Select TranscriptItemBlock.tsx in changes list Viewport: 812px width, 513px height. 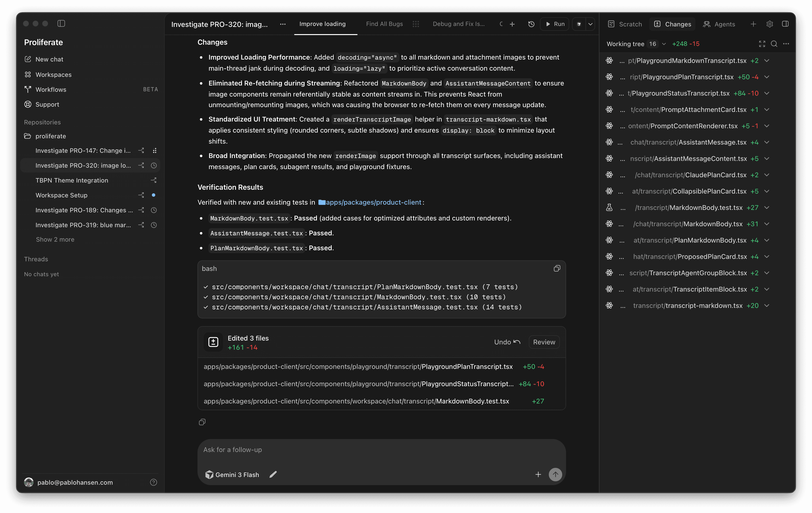[688, 289]
